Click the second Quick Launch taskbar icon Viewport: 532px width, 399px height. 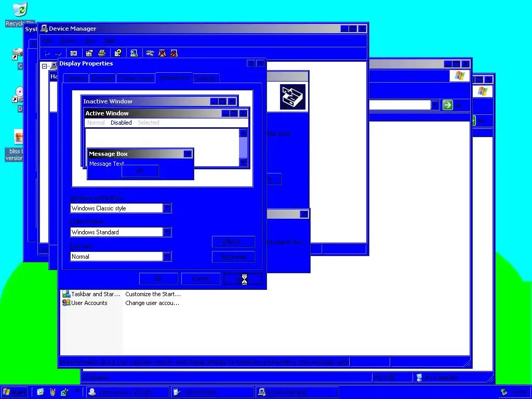tap(52, 392)
